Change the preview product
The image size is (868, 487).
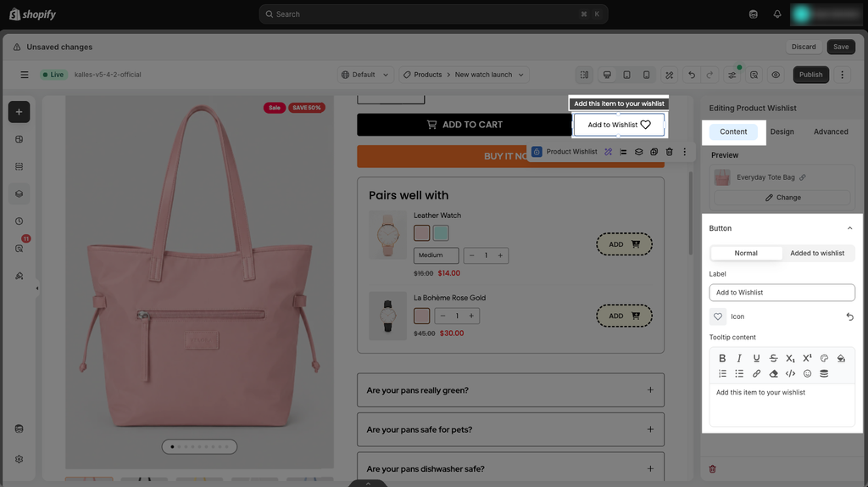coord(782,198)
